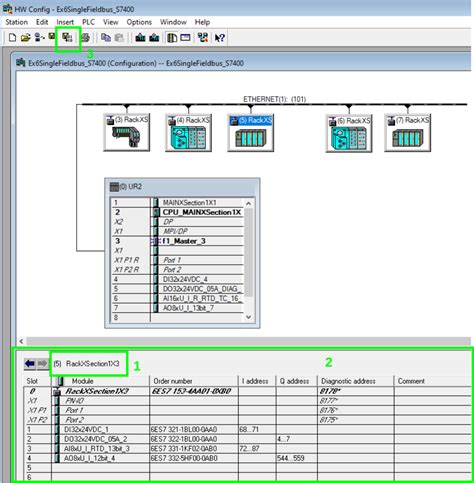The image size is (474, 483).
Task: Click the context help arrow icon
Action: pyautogui.click(x=219, y=38)
